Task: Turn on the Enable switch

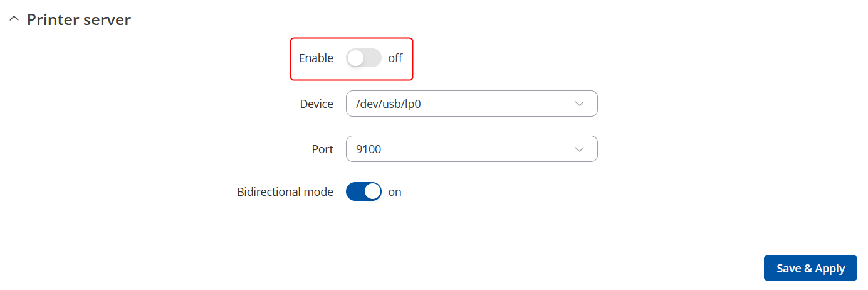Action: pyautogui.click(x=363, y=58)
